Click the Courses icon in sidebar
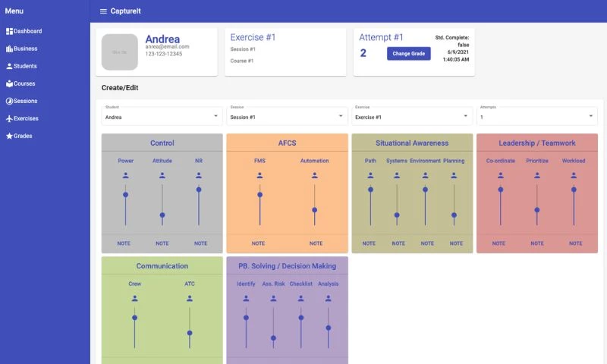The width and height of the screenshot is (607, 364). click(9, 83)
